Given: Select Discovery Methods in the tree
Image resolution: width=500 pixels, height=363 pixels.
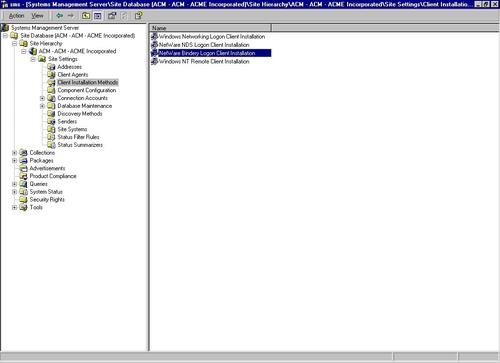Looking at the screenshot, I should coord(80,114).
